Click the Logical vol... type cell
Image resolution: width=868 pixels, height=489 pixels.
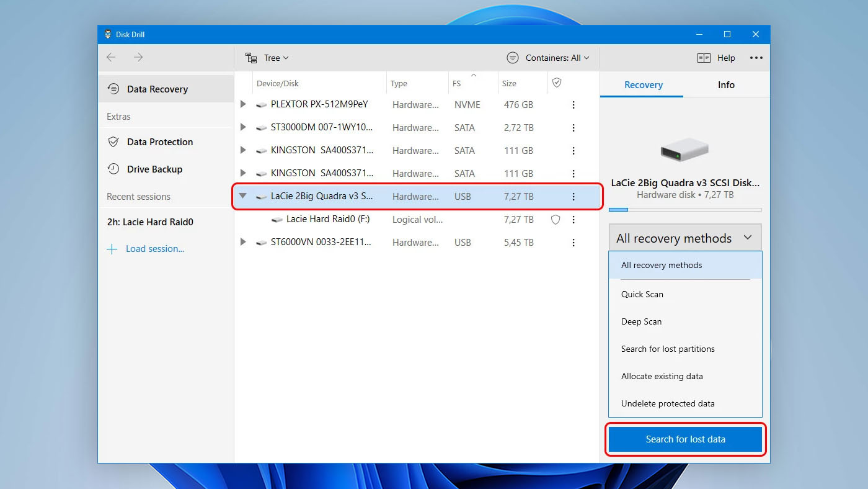416,220
